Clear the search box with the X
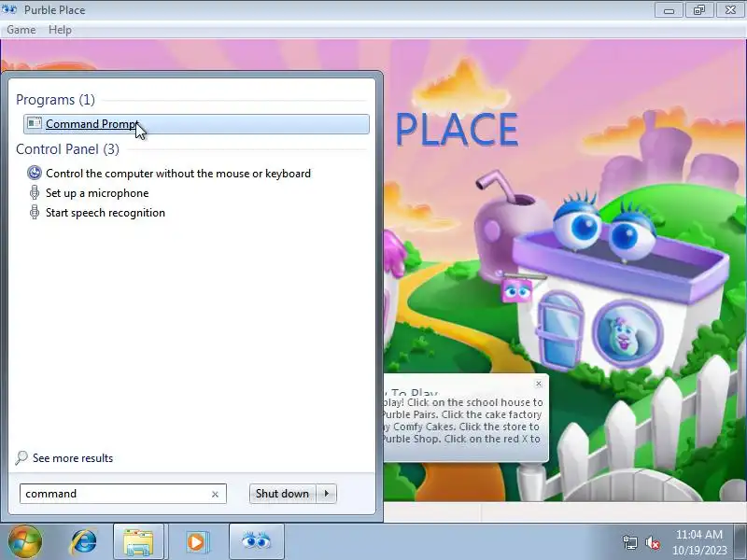Image resolution: width=747 pixels, height=560 pixels. (x=216, y=495)
